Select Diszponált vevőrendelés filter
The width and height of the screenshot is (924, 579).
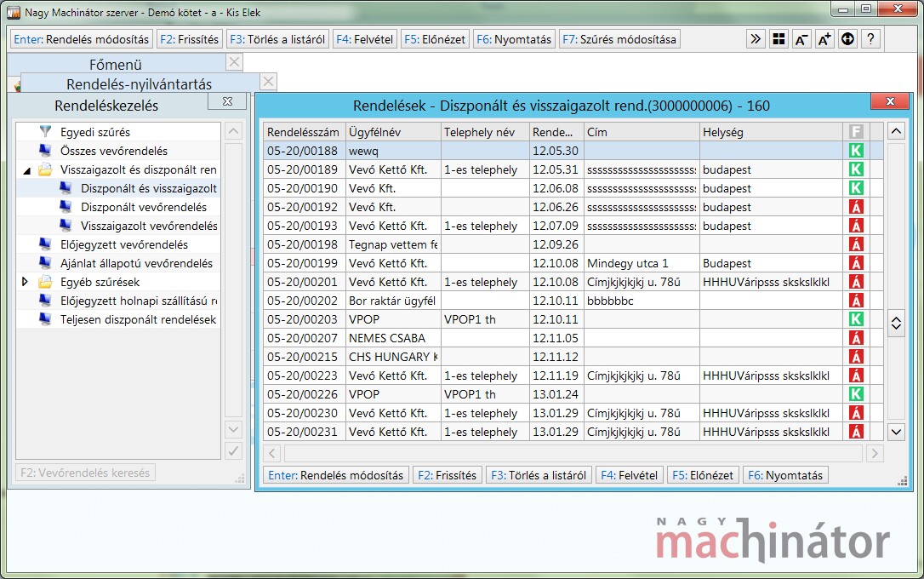[x=144, y=207]
